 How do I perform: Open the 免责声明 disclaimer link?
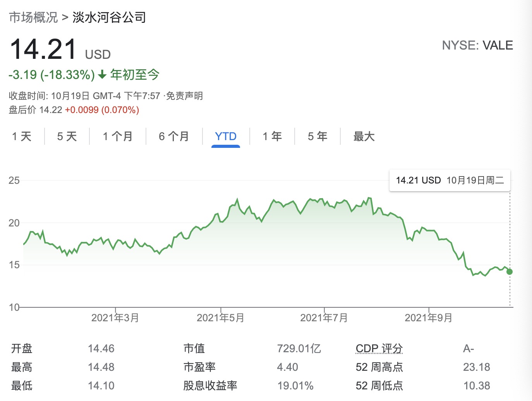(x=184, y=96)
